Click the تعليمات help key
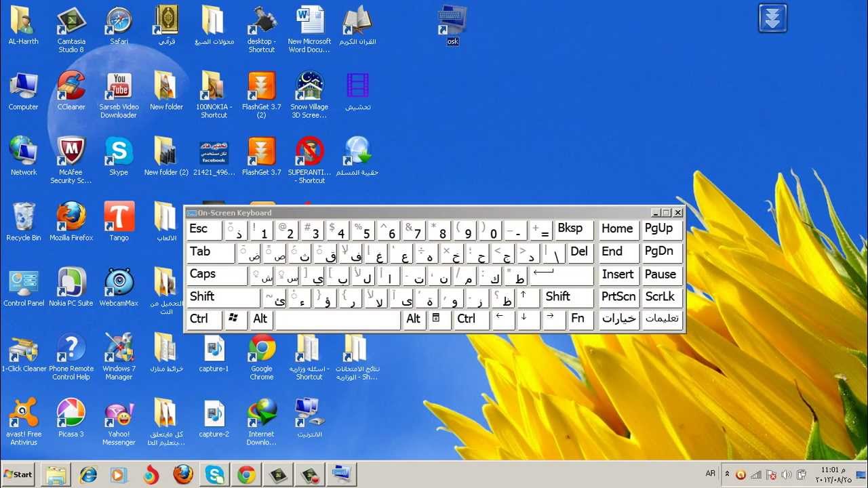The image size is (868, 488). coord(661,319)
